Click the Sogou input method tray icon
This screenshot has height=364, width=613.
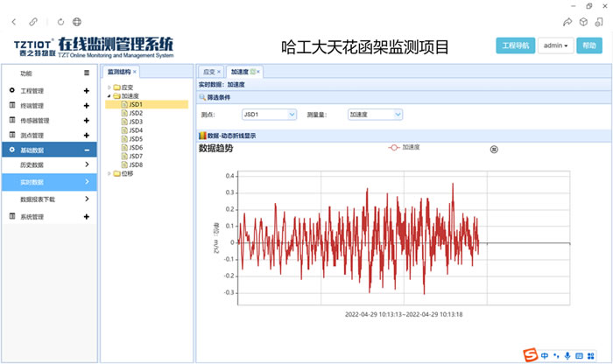click(x=530, y=354)
